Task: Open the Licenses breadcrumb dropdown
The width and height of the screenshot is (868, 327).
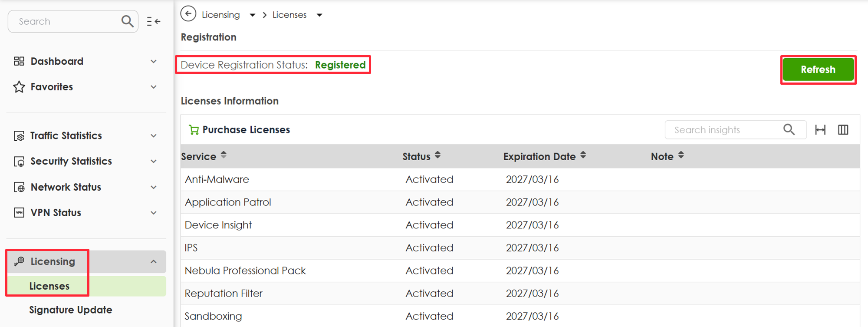Action: tap(319, 15)
